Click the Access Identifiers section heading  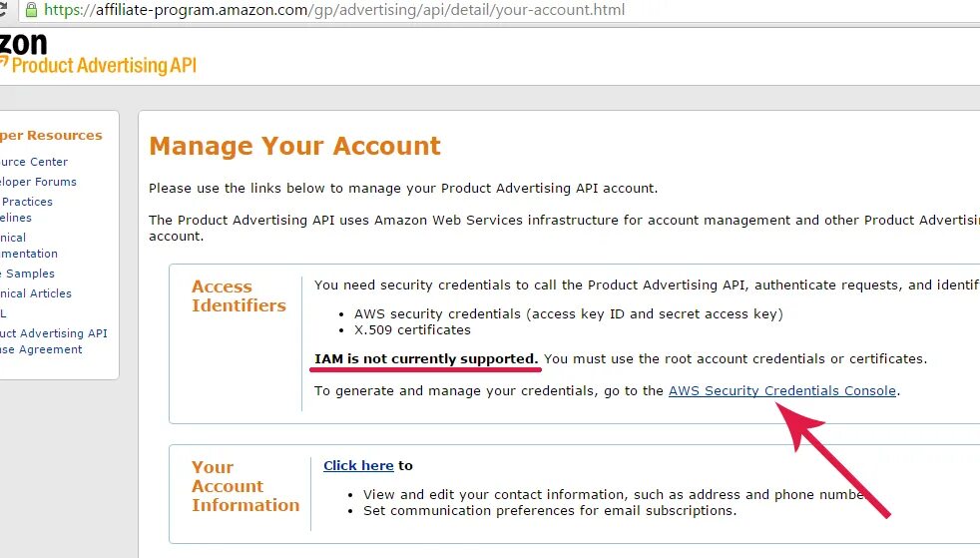click(238, 295)
